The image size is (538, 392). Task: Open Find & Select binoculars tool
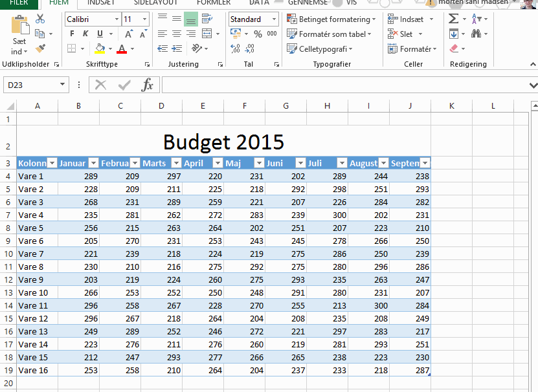coord(476,34)
